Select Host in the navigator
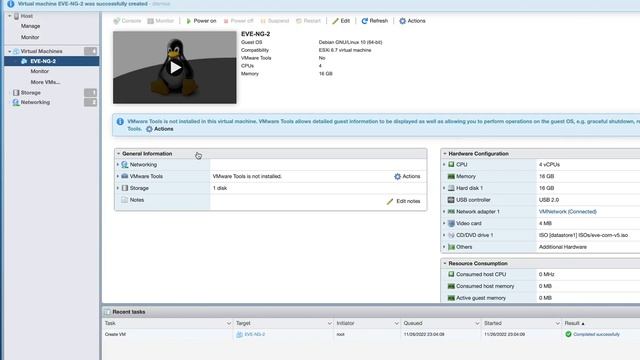 pyautogui.click(x=27, y=16)
